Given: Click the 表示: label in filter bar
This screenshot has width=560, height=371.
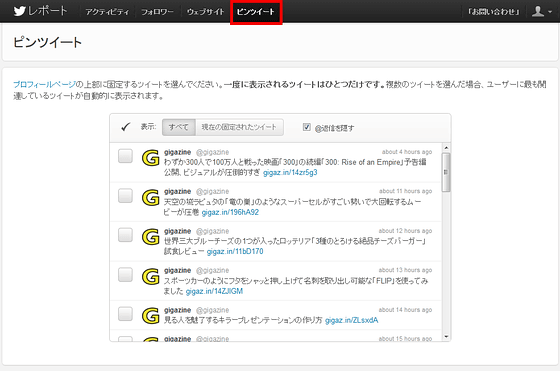Looking at the screenshot, I should click(x=148, y=127).
